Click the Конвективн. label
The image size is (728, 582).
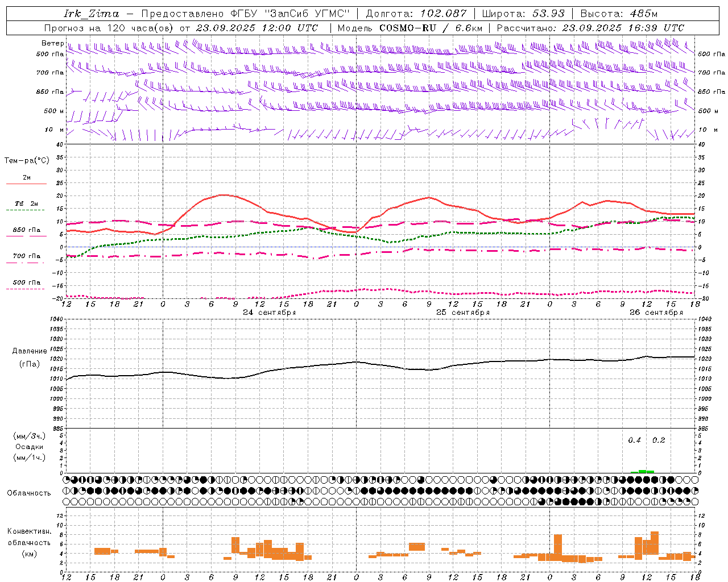click(x=30, y=531)
